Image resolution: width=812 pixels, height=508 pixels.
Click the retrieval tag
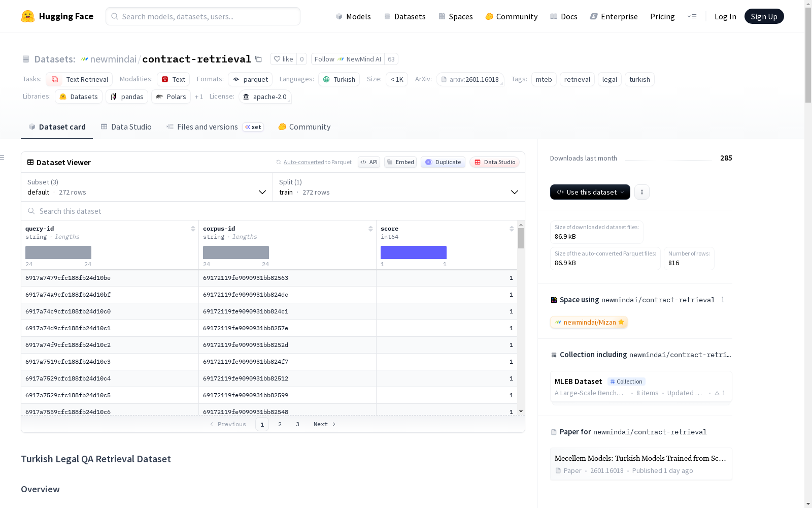tap(577, 79)
